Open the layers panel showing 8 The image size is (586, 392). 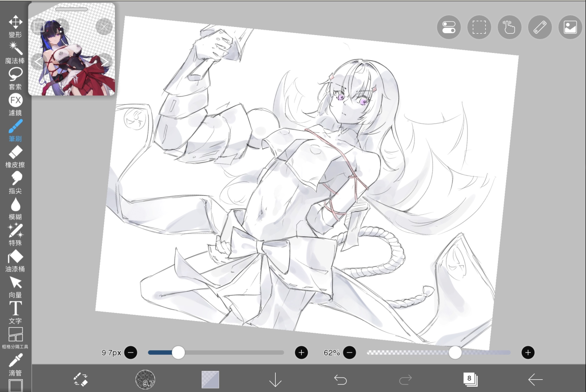[470, 379]
